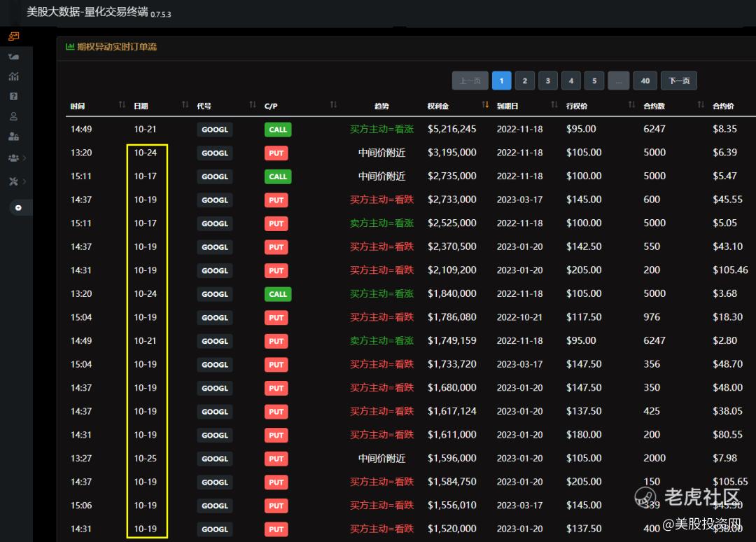Click the chart icon beside 期权异动实时订单流
This screenshot has width=756, height=542.
point(70,46)
